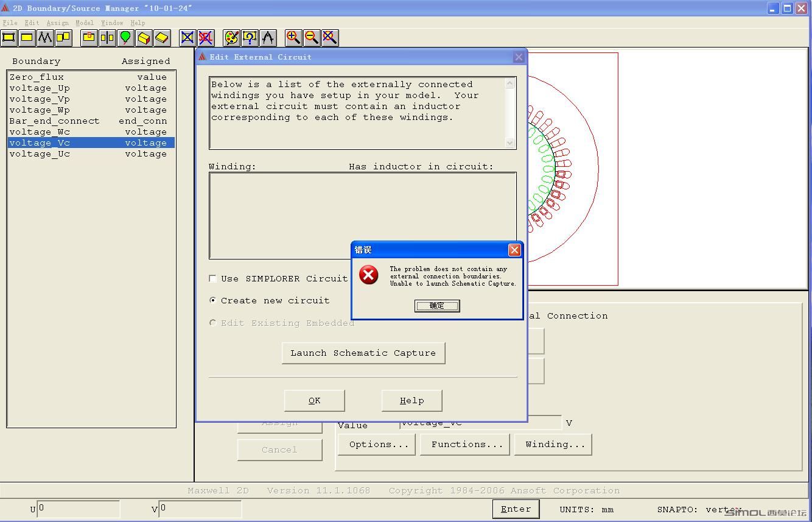Open the color palette tool

(231, 38)
